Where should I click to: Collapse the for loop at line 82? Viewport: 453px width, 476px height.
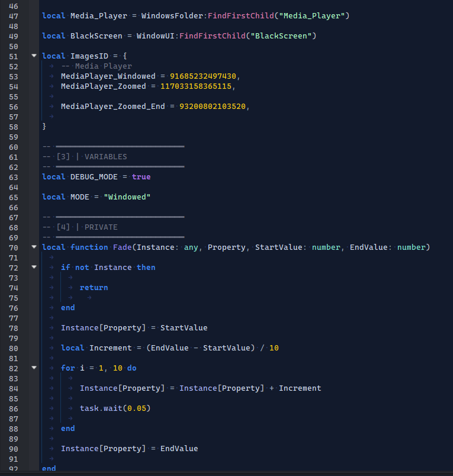tap(34, 368)
